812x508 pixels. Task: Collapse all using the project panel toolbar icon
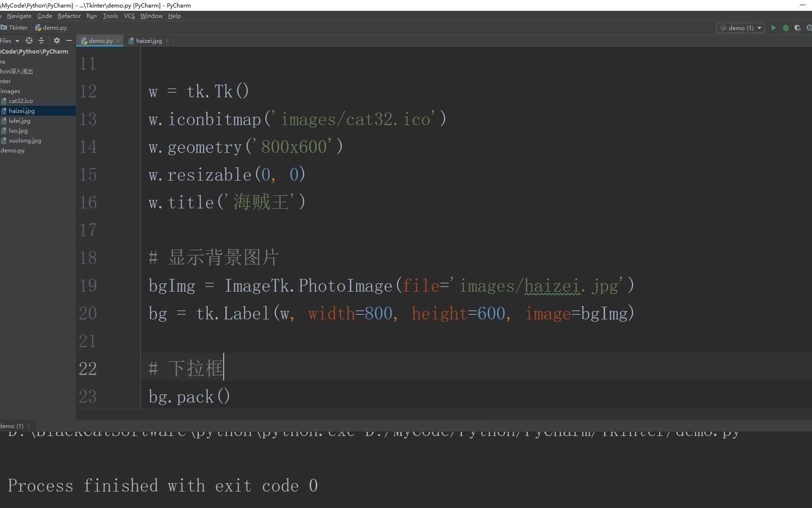click(x=41, y=40)
